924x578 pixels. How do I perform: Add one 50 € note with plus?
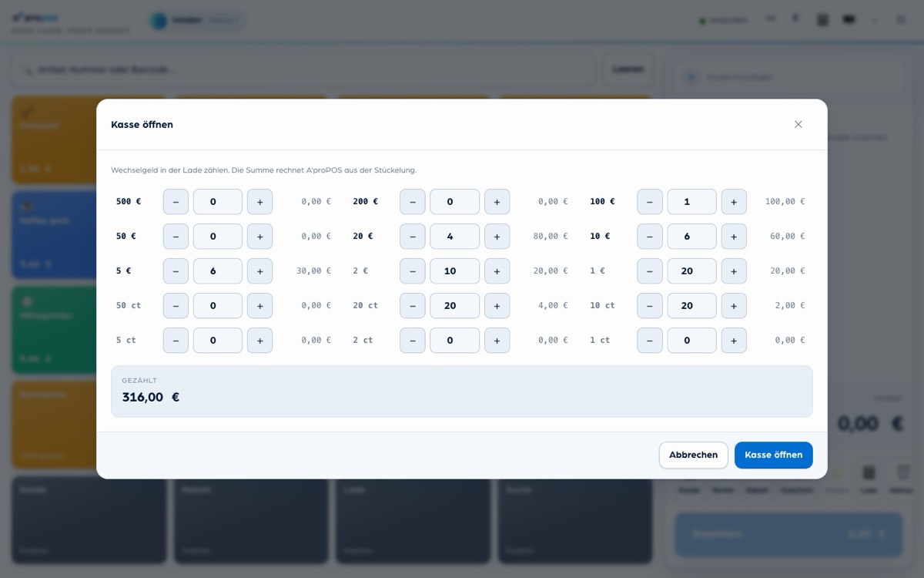click(x=259, y=237)
